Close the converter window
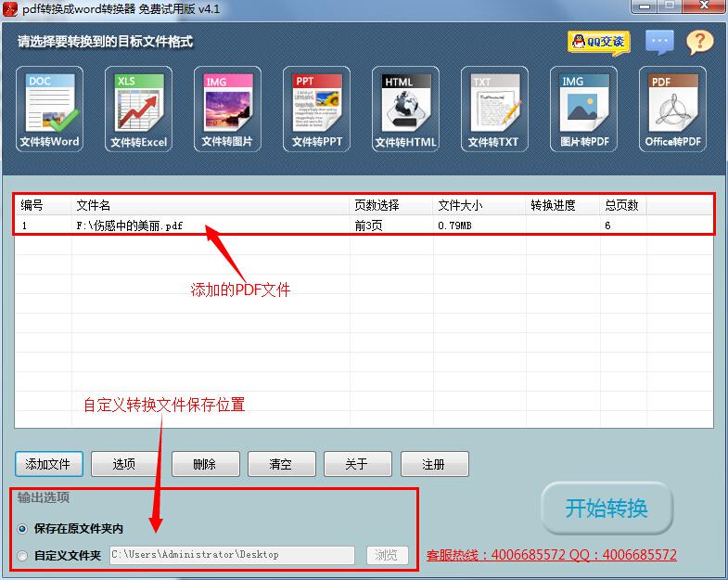This screenshot has height=580, width=728. point(704,6)
